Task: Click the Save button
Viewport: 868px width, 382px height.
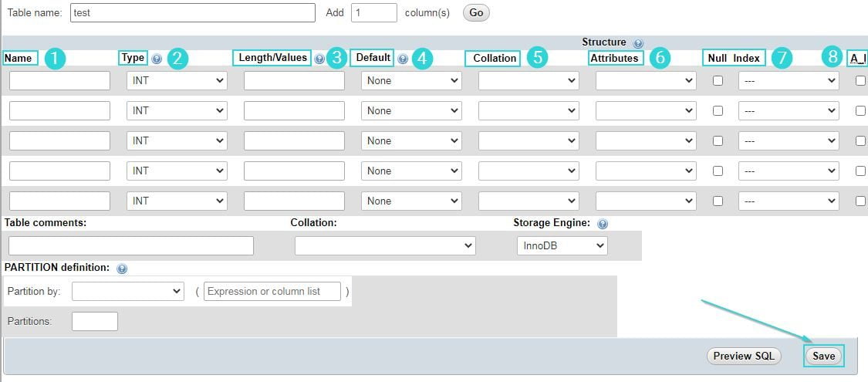Action: click(823, 356)
